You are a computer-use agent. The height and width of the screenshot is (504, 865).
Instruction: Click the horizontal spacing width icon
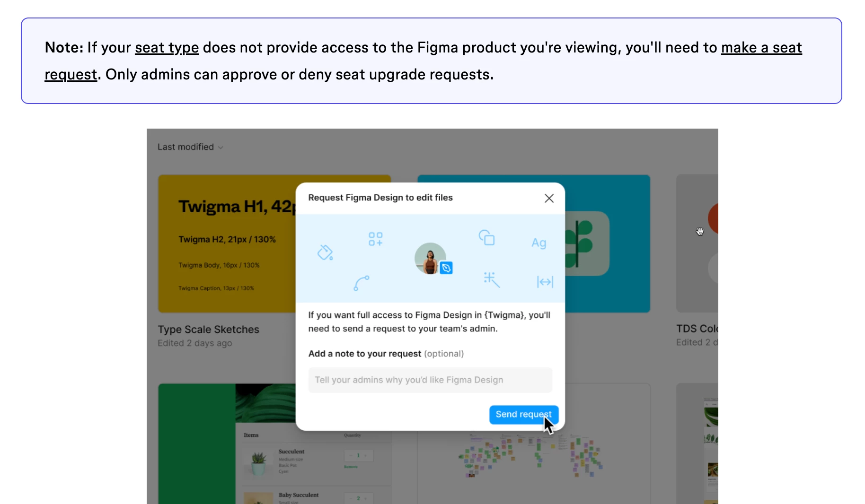(x=545, y=282)
